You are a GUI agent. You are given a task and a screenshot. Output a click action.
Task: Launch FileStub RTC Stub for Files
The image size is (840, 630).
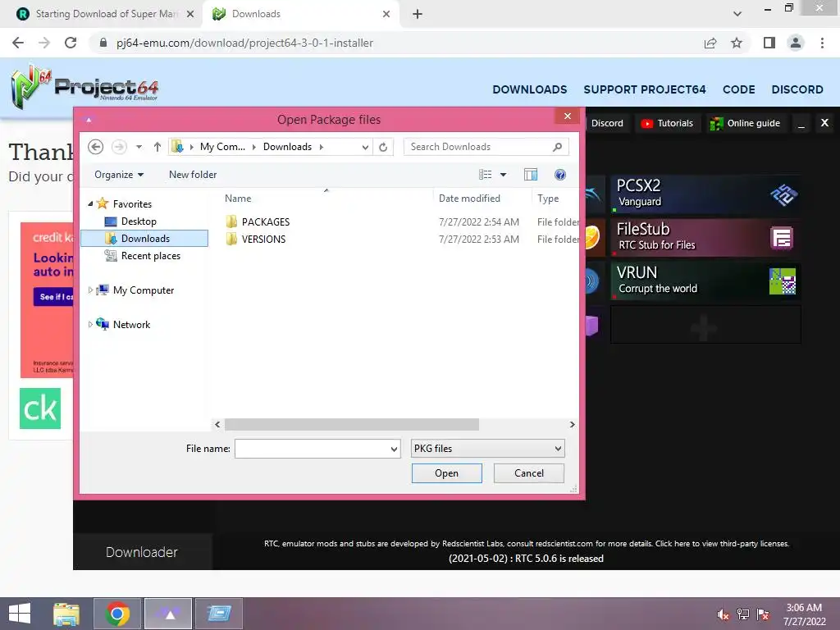pos(706,237)
